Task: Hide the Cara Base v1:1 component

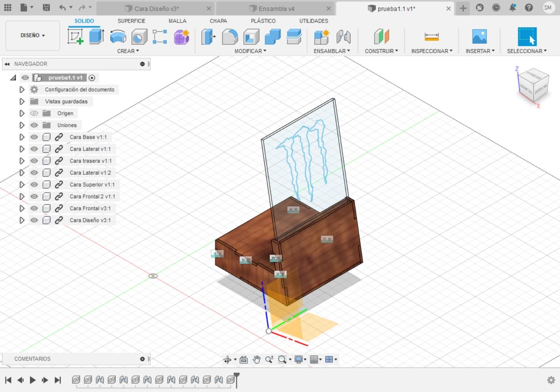Action: pyautogui.click(x=34, y=137)
